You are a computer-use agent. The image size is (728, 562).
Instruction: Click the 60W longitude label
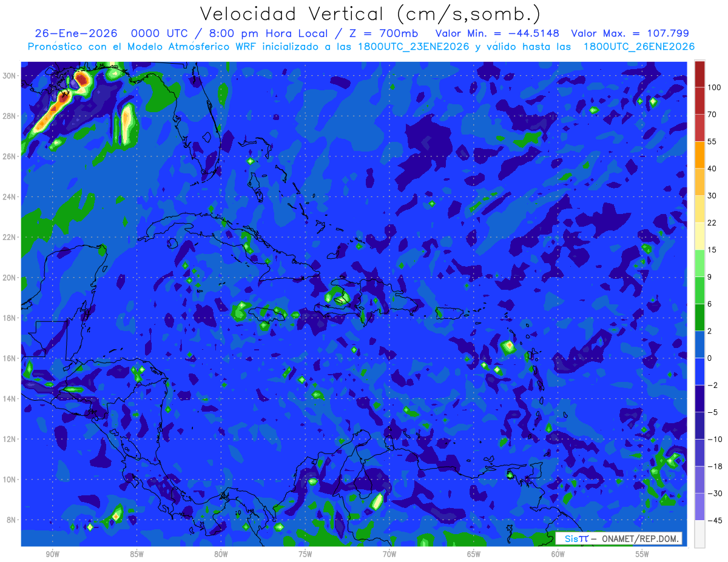click(x=558, y=555)
